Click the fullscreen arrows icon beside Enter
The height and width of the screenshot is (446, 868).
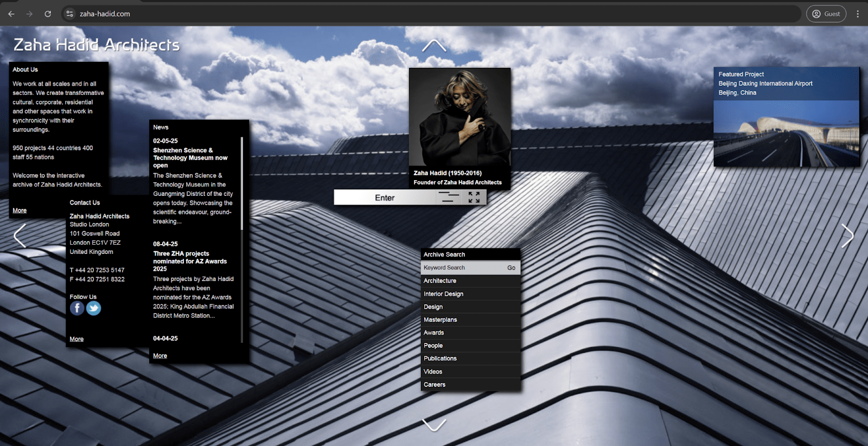pos(474,197)
